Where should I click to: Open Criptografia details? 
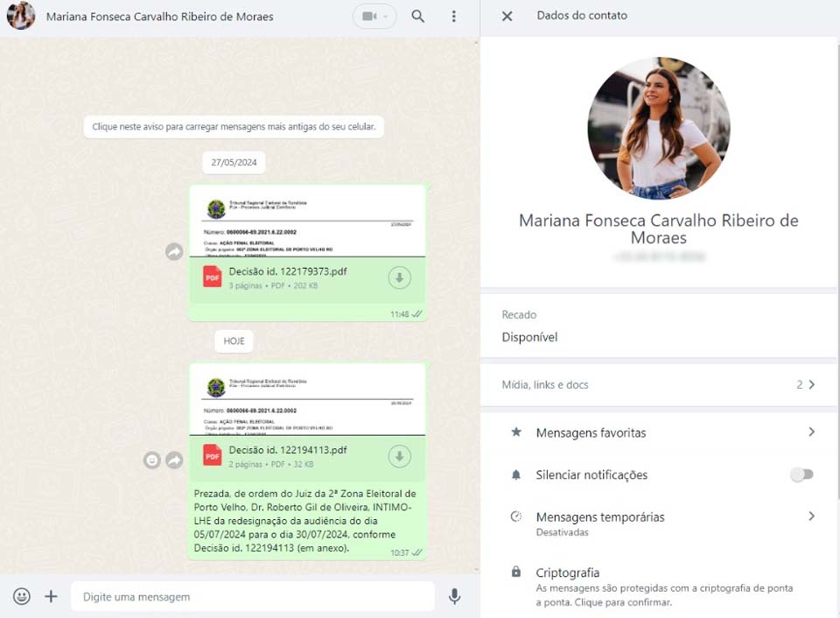pyautogui.click(x=658, y=586)
